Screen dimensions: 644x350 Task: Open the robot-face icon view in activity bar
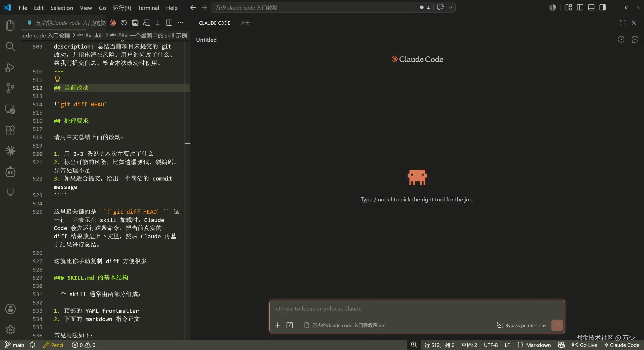point(10,172)
